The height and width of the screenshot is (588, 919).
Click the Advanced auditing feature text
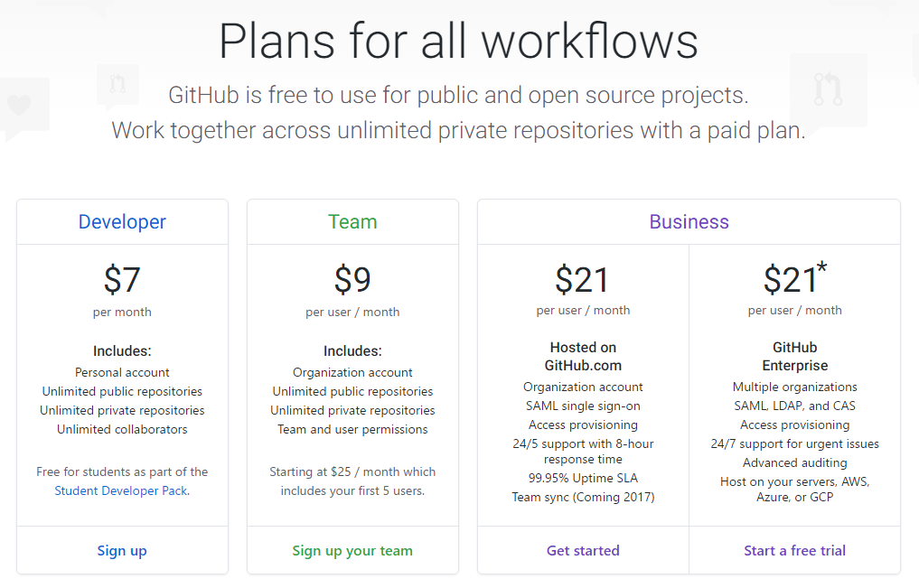click(x=794, y=462)
